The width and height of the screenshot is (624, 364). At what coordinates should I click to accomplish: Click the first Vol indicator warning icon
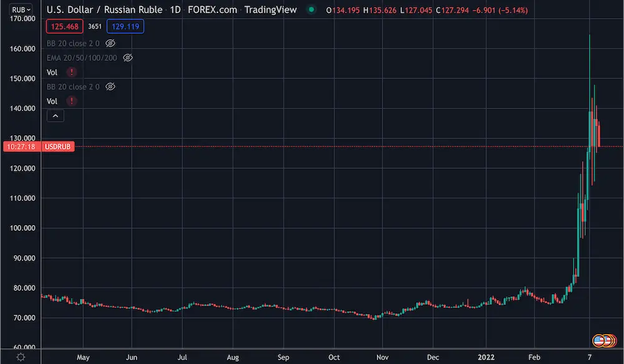(72, 72)
